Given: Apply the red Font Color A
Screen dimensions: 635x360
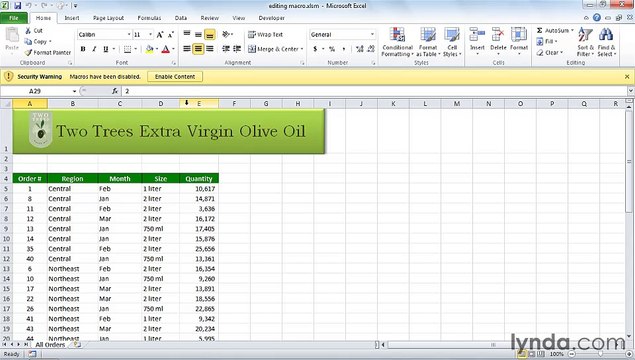Looking at the screenshot, I should pyautogui.click(x=165, y=49).
